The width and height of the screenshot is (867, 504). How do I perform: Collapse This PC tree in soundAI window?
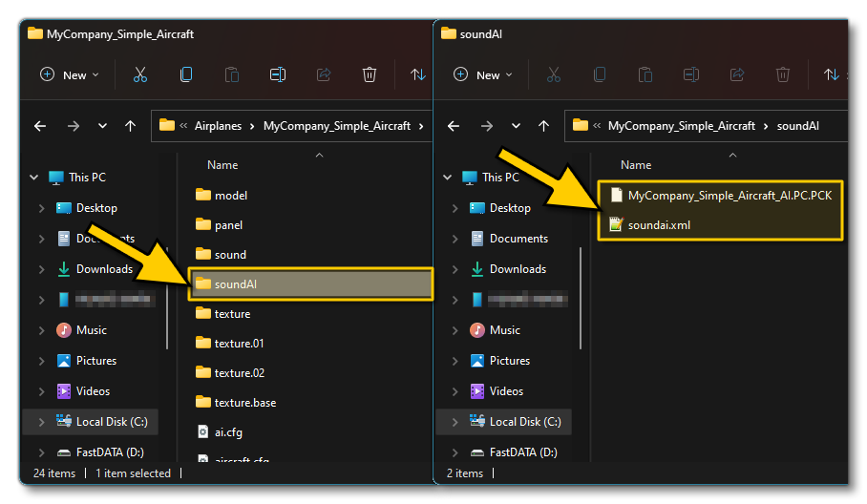coord(449,178)
